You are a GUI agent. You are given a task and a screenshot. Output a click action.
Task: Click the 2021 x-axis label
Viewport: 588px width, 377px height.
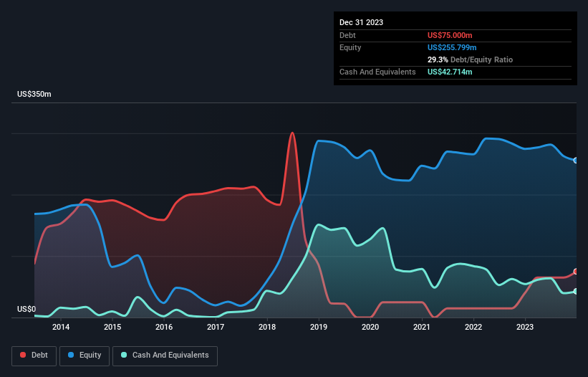point(422,327)
